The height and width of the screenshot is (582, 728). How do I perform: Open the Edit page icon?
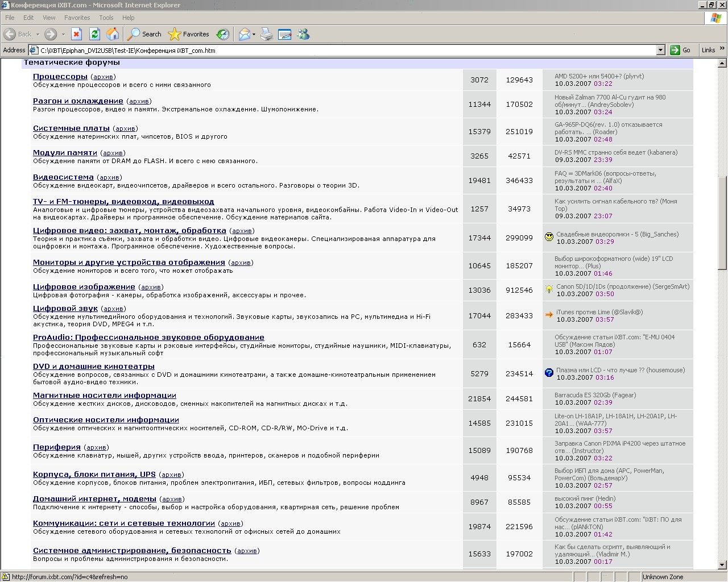(x=285, y=34)
